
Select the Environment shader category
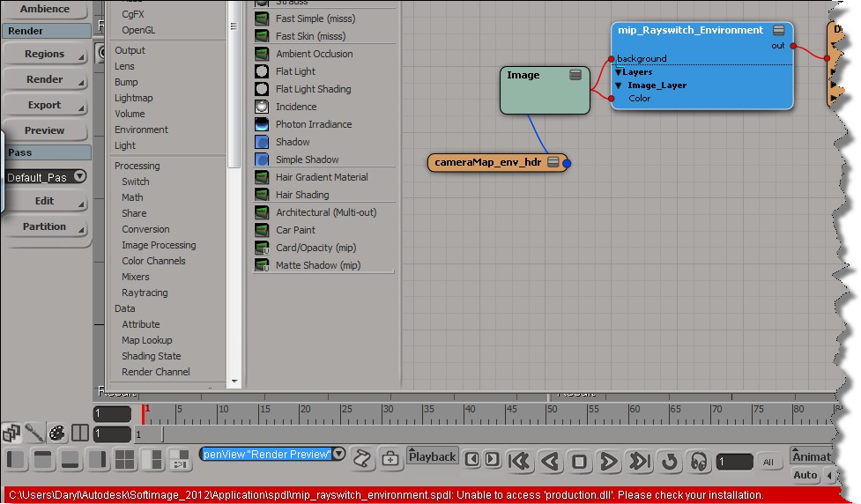tap(141, 130)
